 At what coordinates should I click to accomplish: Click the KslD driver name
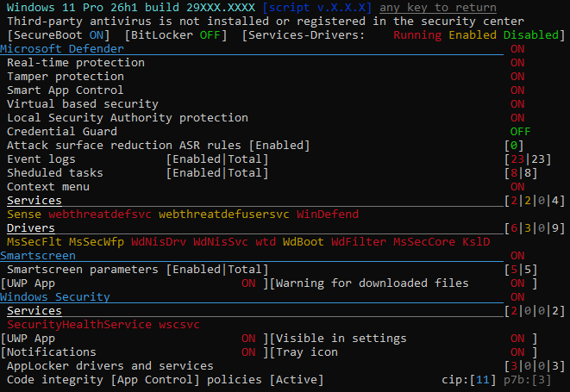[x=476, y=242]
